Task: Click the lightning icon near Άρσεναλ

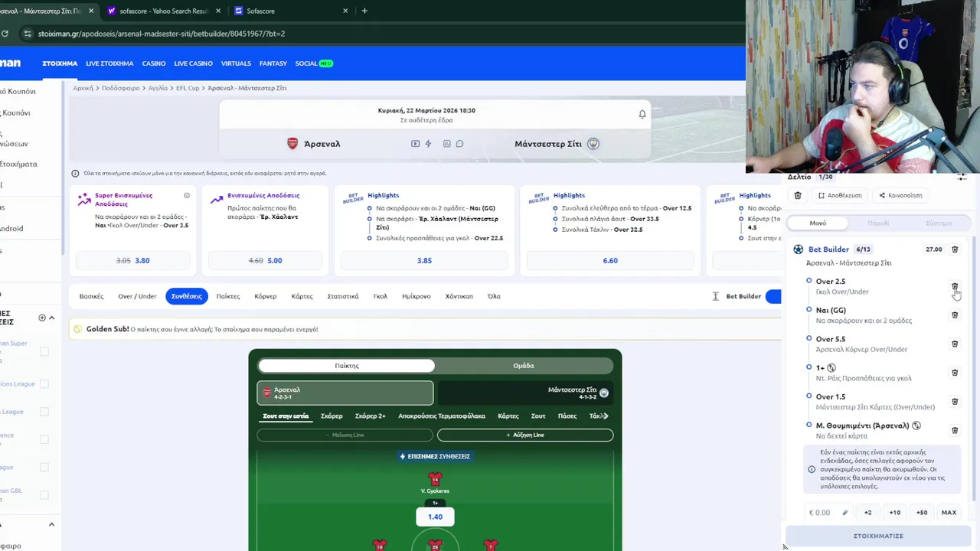Action: [x=428, y=144]
